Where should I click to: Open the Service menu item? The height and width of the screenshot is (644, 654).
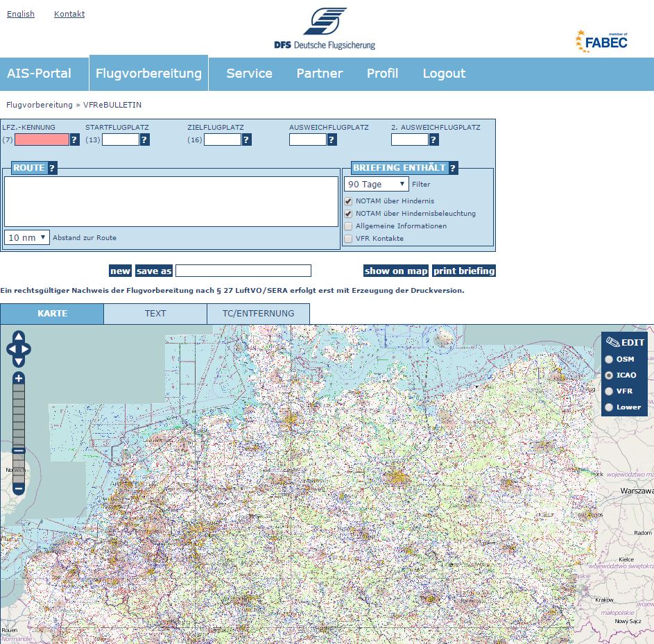click(249, 74)
